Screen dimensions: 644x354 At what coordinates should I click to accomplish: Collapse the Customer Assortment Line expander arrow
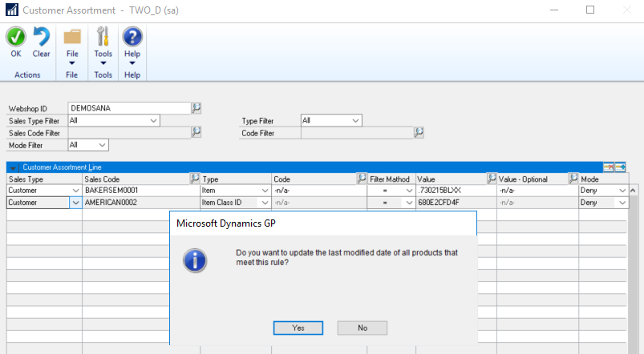click(x=13, y=167)
